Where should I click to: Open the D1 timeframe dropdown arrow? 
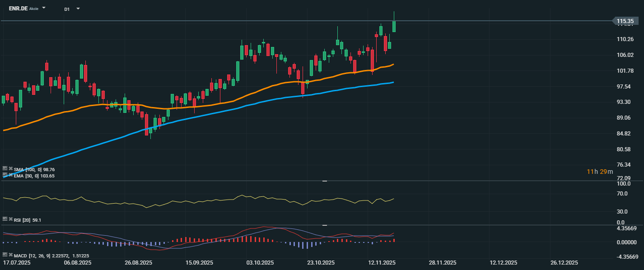78,9
